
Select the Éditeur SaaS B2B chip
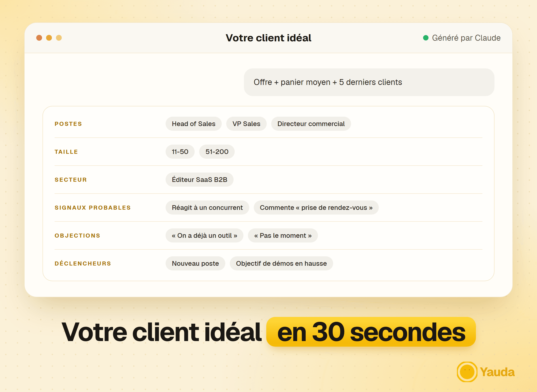pyautogui.click(x=200, y=180)
